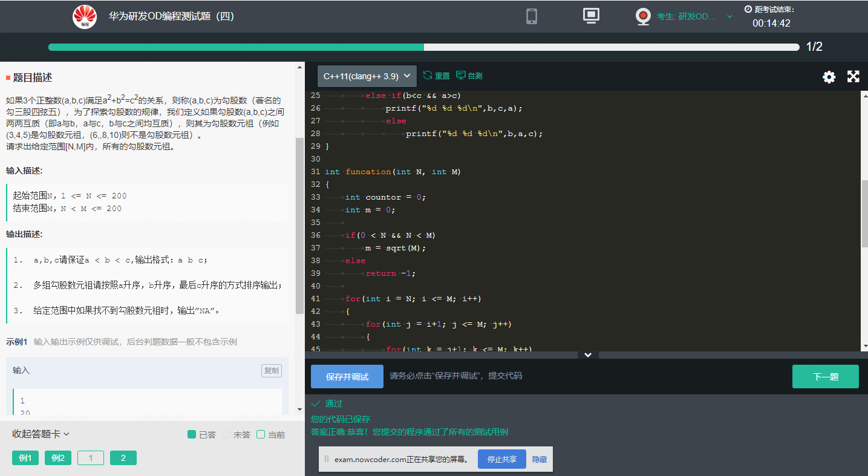Expand the 考生 研发OD user dropdown
Image resolution: width=868 pixels, height=476 pixels.
(694, 16)
